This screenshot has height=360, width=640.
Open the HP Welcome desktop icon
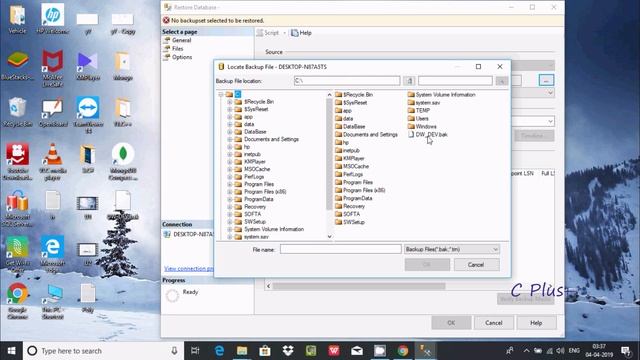[x=53, y=19]
